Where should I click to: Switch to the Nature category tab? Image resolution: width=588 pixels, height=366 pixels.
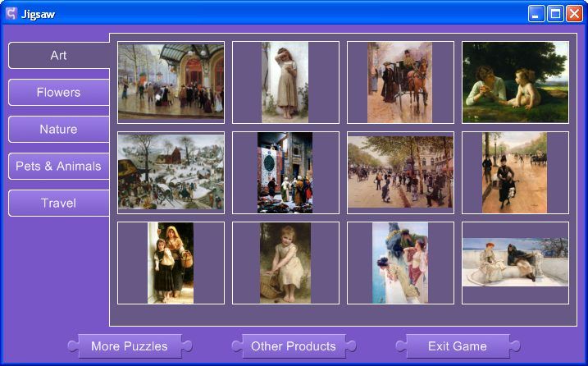58,129
